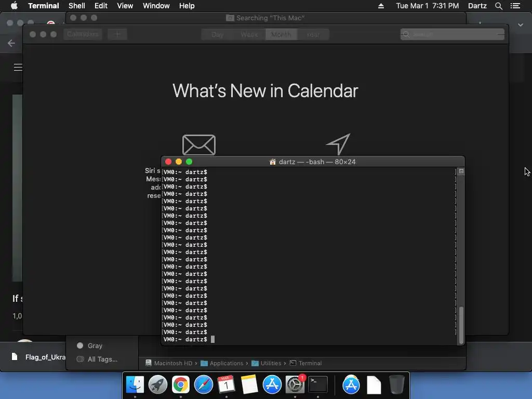Click the What's New in Calendar heading

click(x=265, y=90)
